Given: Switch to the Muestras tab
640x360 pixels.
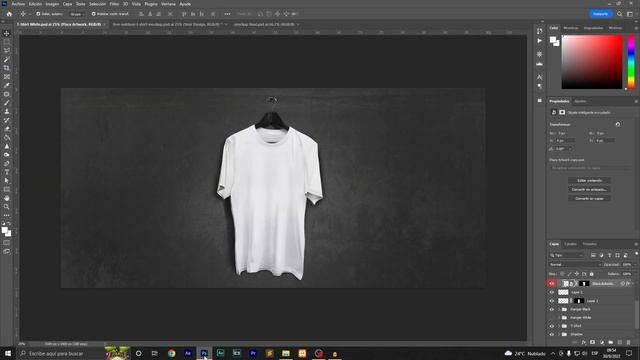Looking at the screenshot, I should pos(571,28).
